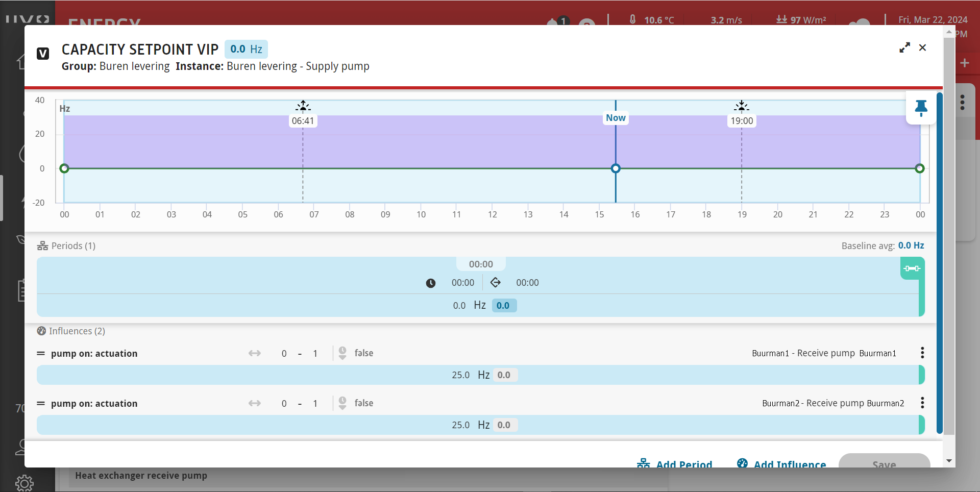Image resolution: width=980 pixels, height=492 pixels.
Task: Click the 0.0 Hz current value badge
Action: tap(246, 49)
